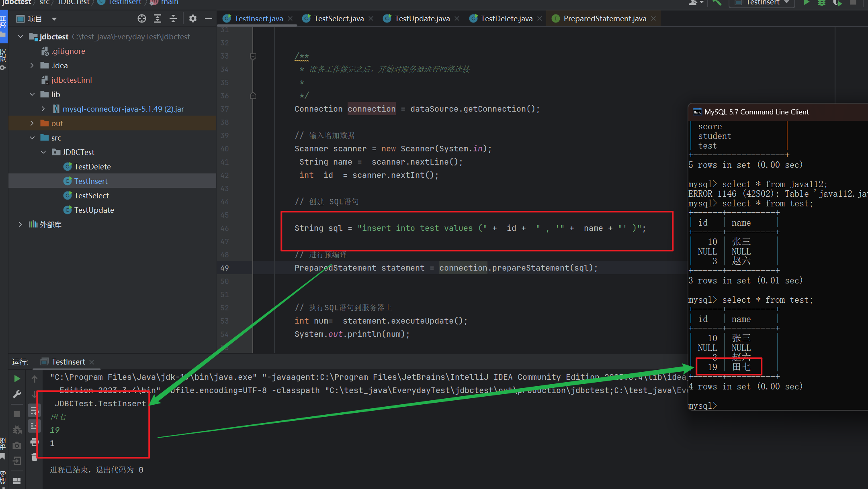Switch to PreparedStatement.java tab
This screenshot has height=489, width=868.
pos(605,18)
